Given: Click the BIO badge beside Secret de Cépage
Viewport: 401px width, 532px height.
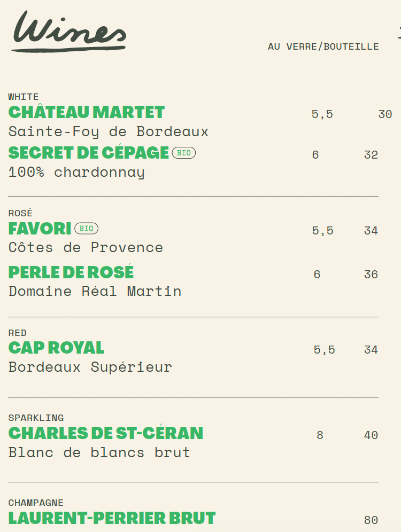Looking at the screenshot, I should coord(184,153).
